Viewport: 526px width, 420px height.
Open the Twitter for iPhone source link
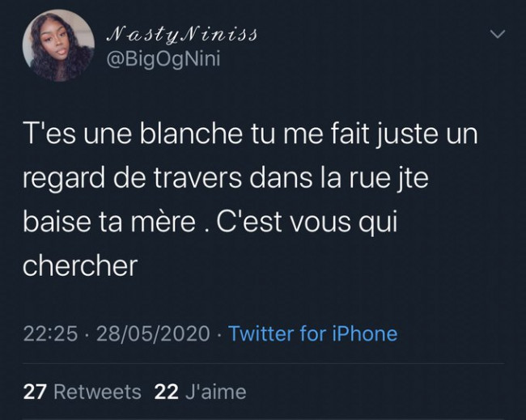point(312,333)
